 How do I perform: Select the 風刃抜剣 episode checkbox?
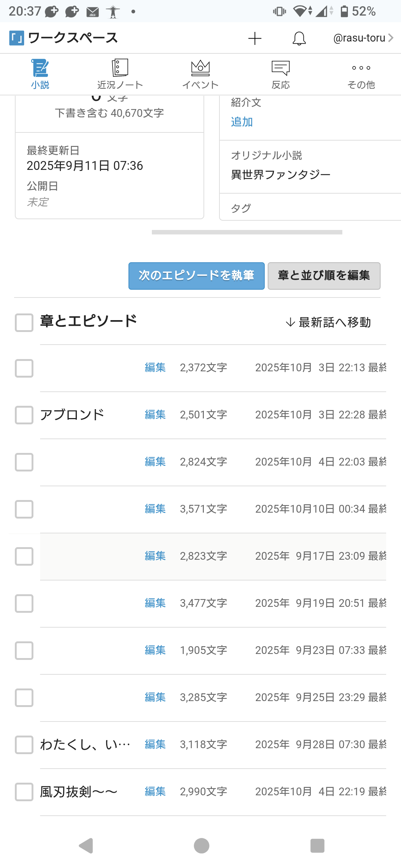pos(24,792)
